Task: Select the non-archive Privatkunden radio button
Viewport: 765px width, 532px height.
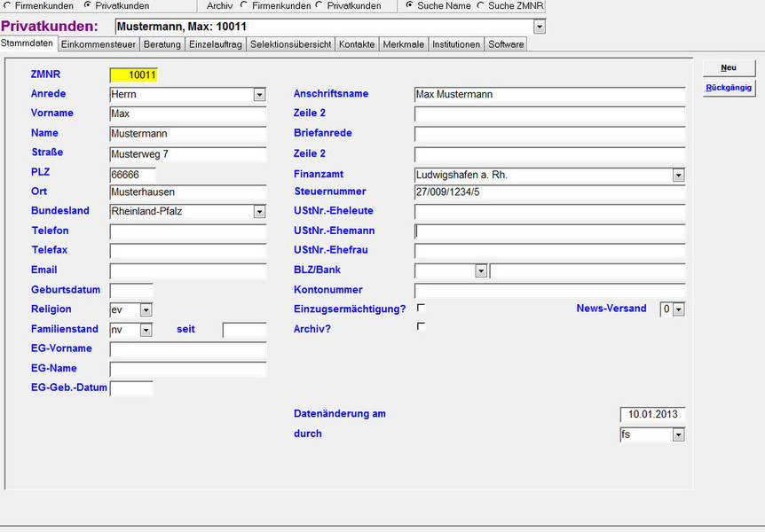Action: tap(88, 5)
